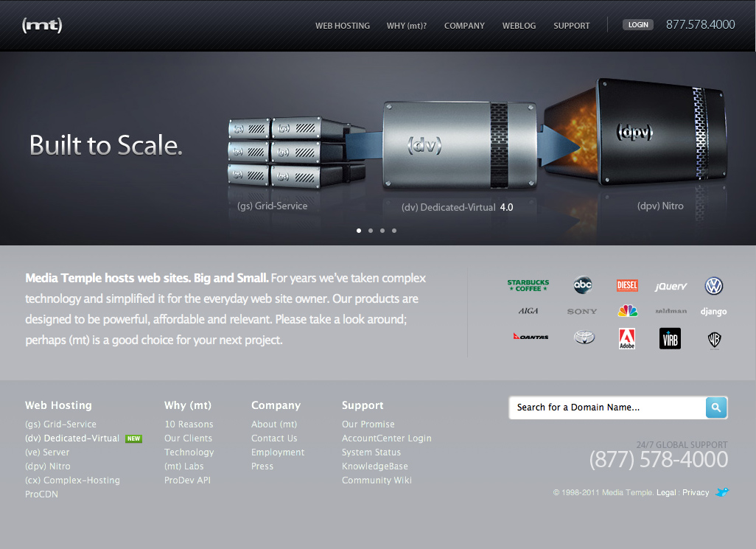Image resolution: width=756 pixels, height=549 pixels.
Task: Open the WHY (mt)? navigation menu
Action: (x=407, y=26)
